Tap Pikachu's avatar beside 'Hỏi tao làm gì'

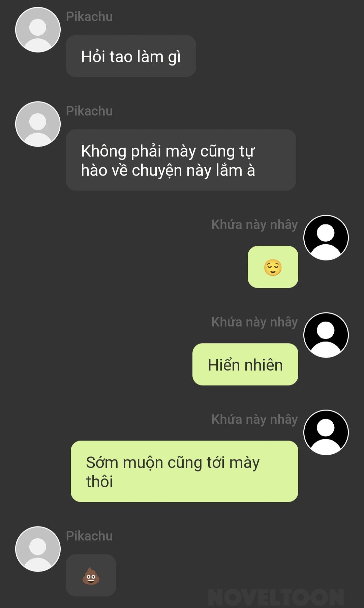point(38,30)
